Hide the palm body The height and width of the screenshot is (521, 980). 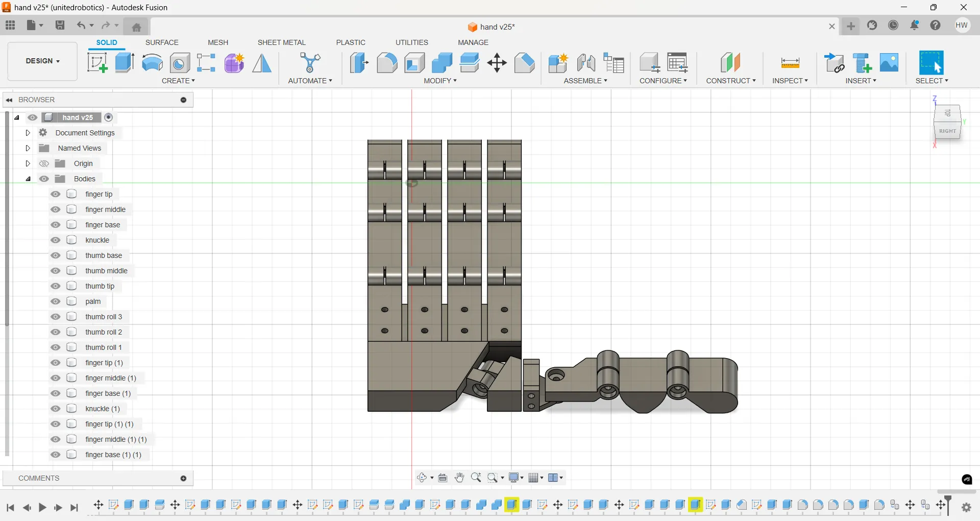(x=55, y=301)
